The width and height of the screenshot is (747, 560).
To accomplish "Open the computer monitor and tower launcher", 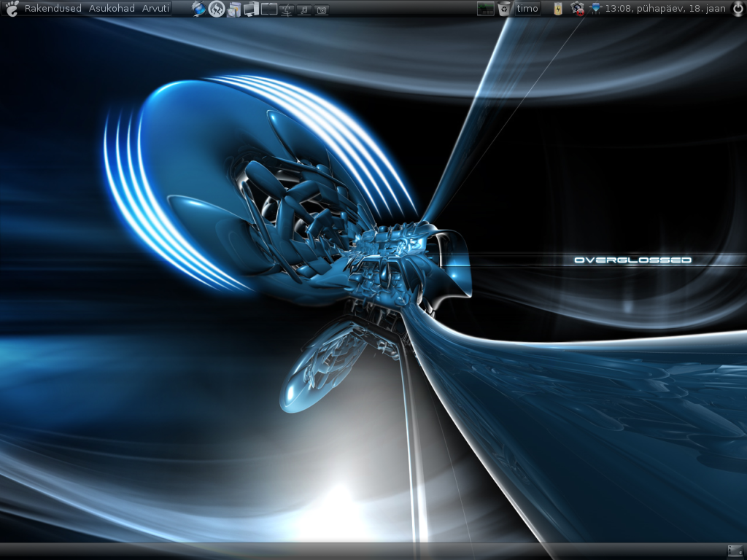I will pyautogui.click(x=251, y=9).
